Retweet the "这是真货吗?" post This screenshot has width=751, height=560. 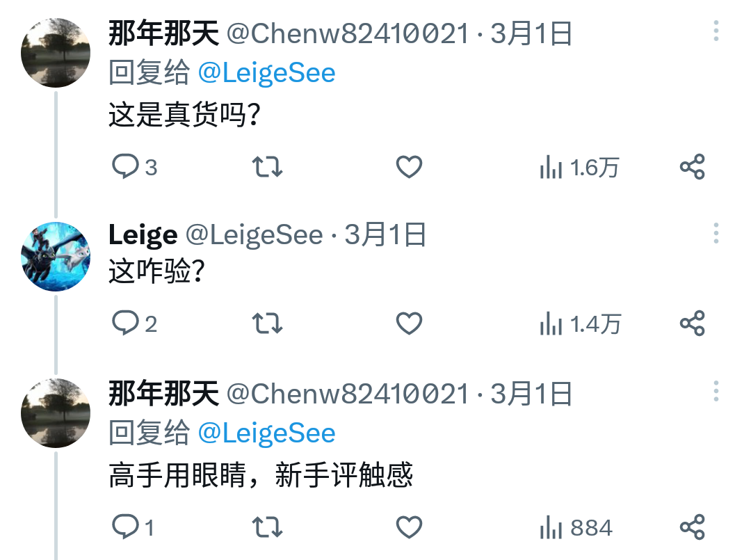pos(267,167)
